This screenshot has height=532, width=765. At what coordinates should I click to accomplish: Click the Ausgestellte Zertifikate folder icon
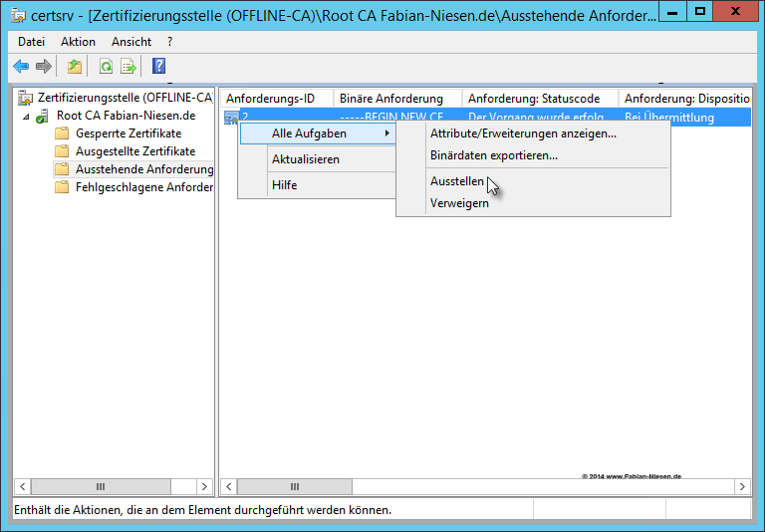click(62, 151)
